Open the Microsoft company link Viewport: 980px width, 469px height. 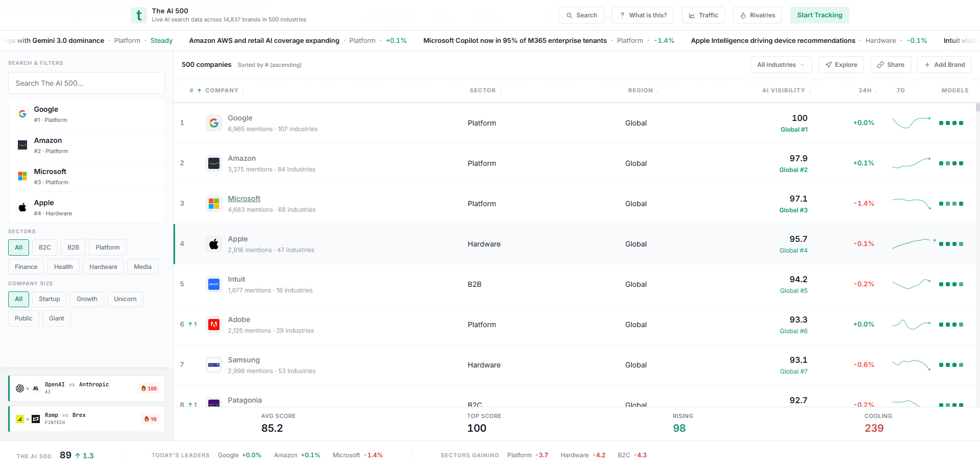click(244, 199)
